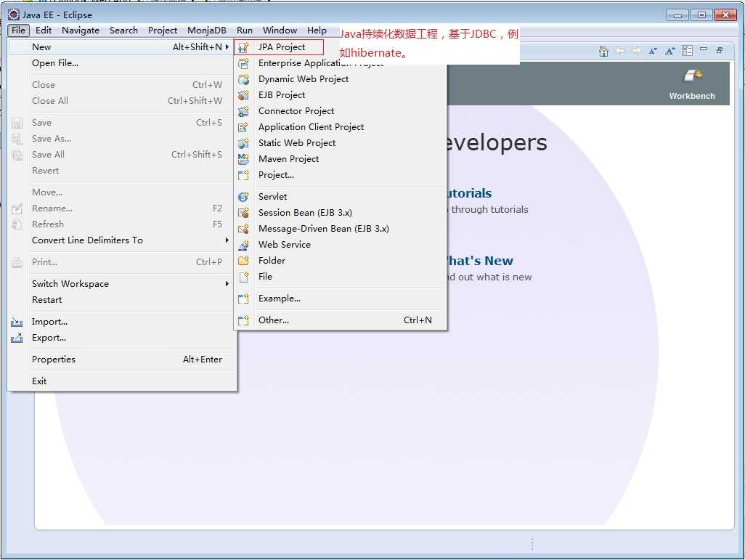Click the EJB Project icon
Viewport: 745px width, 560px height.
point(243,95)
